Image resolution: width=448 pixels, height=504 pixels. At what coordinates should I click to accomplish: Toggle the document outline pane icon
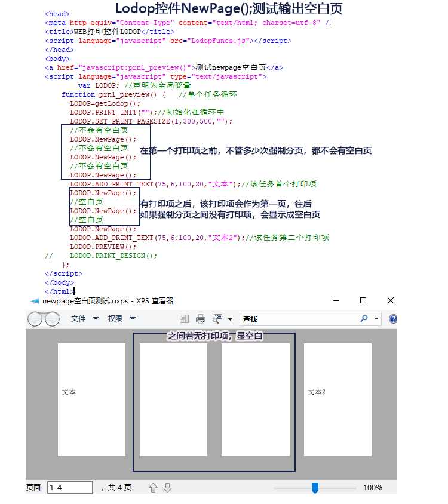pos(185,319)
